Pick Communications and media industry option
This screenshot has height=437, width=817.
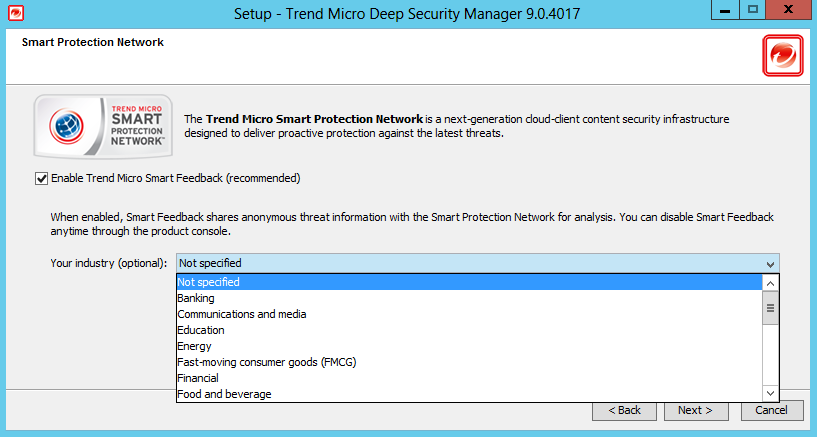coord(468,314)
